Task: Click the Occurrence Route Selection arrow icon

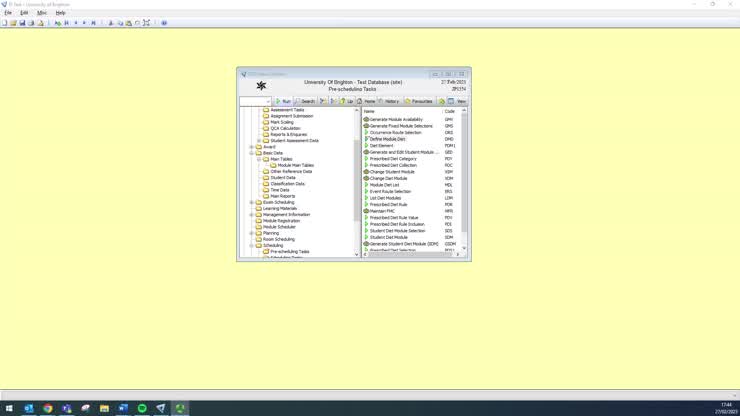Action: point(366,133)
